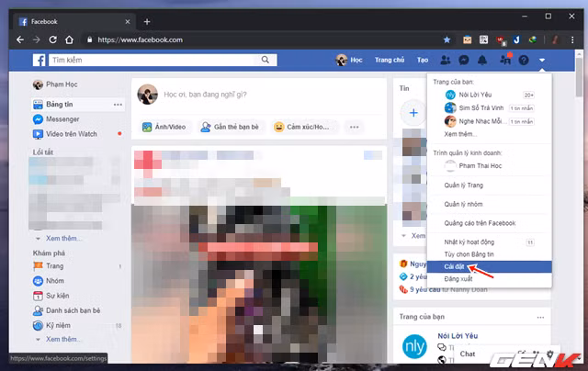
Task: Open Nhóm in Khám phá
Action: click(x=49, y=281)
